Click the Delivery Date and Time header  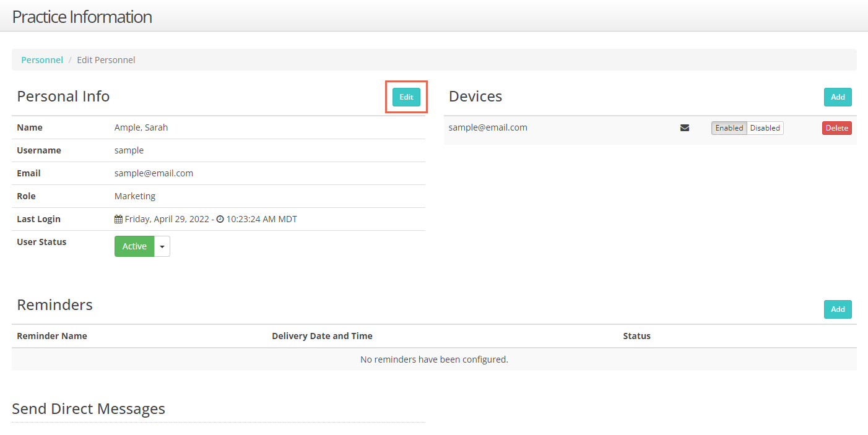tap(322, 336)
